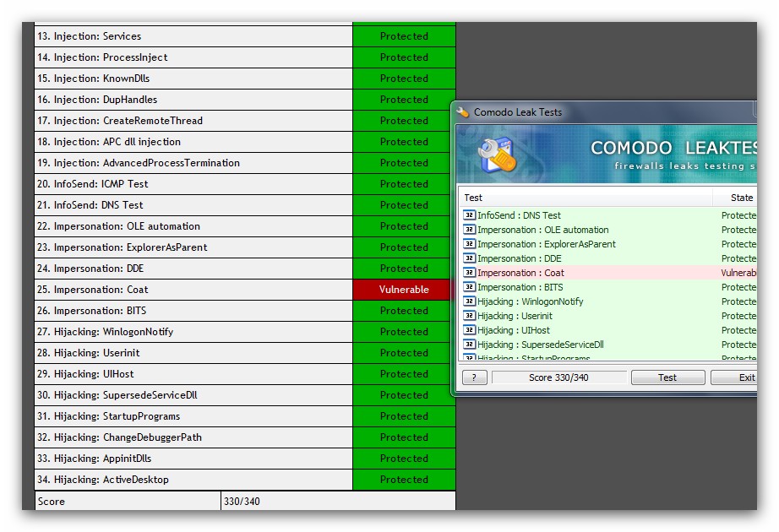Click table row 21. InfoSend: DNS Test
This screenshot has width=779, height=532.
pyautogui.click(x=245, y=205)
